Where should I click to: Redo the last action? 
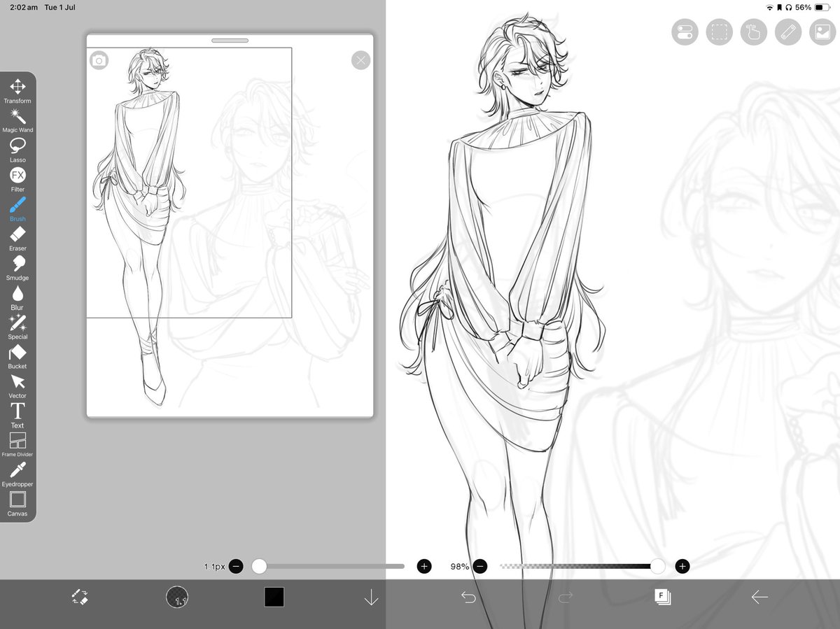click(566, 597)
